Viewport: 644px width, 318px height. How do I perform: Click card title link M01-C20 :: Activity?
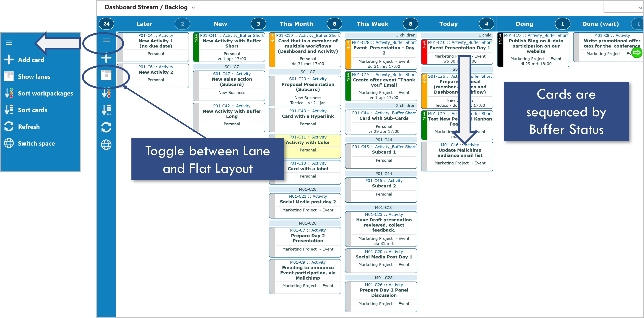point(384,252)
